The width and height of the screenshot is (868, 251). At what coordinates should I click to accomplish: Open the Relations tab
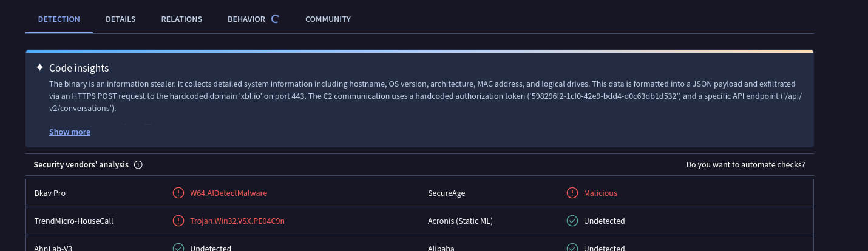[x=181, y=19]
